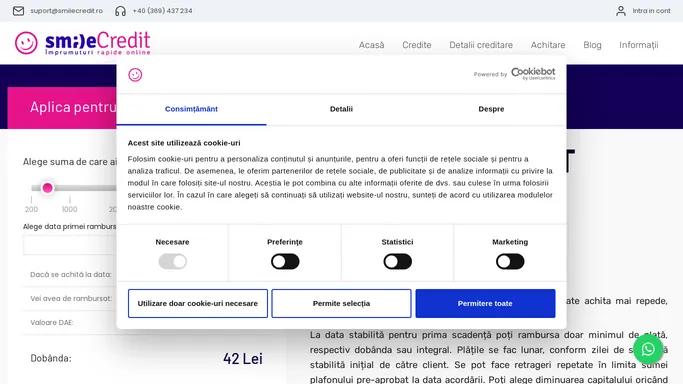This screenshot has height=384, width=683.
Task: Click the envelope email icon
Action: [18, 11]
